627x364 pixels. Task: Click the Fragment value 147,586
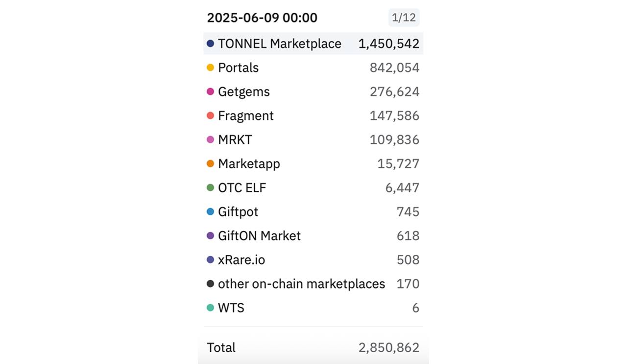[394, 115]
